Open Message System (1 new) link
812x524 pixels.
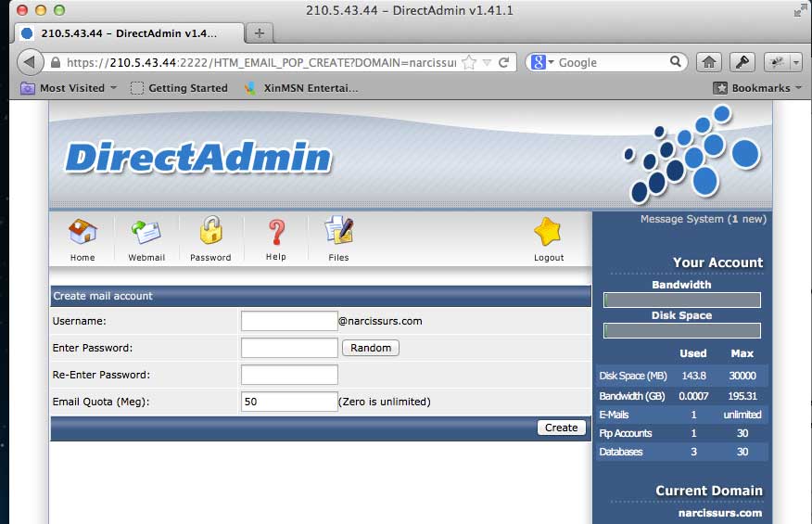click(x=704, y=219)
